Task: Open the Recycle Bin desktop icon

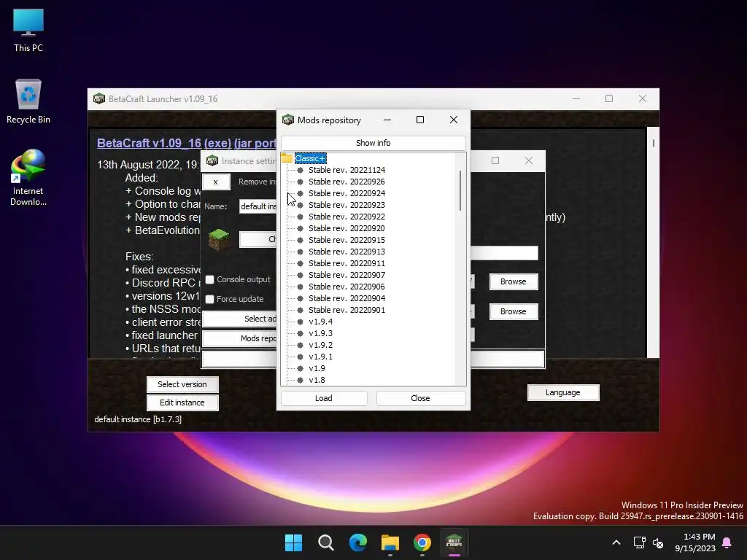Action: [28, 101]
